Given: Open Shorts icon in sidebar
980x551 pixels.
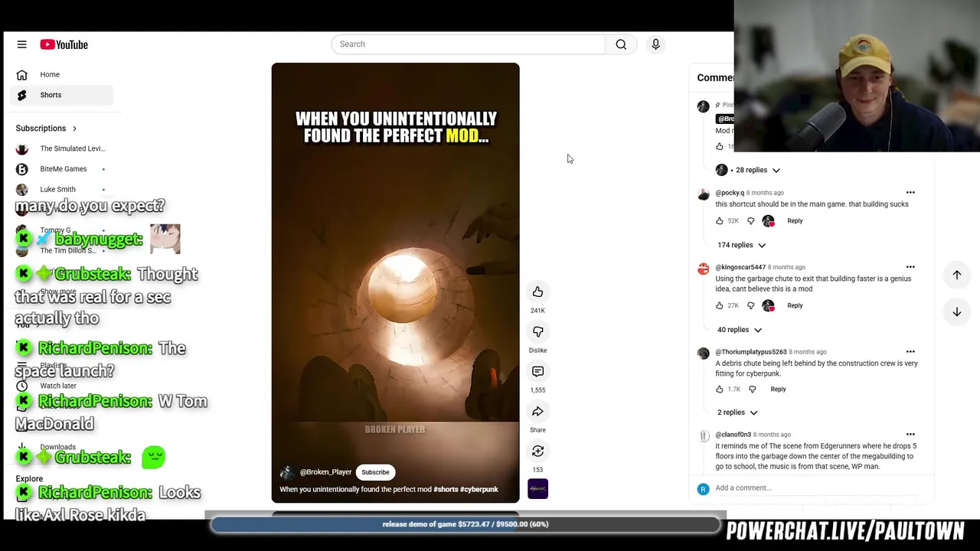Looking at the screenshot, I should pyautogui.click(x=21, y=95).
